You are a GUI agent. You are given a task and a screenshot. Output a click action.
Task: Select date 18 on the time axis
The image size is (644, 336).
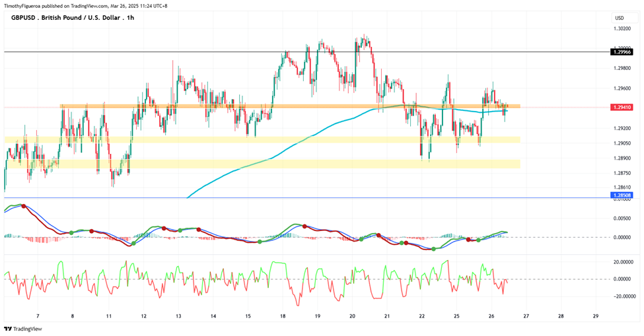point(283,316)
